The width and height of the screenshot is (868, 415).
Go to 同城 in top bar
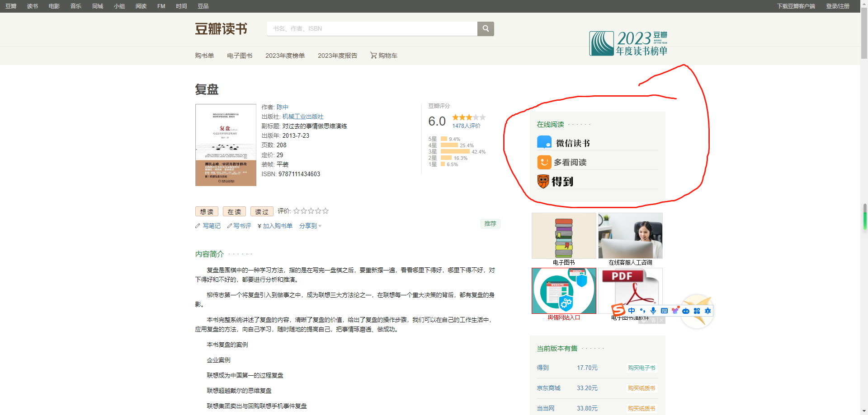point(98,6)
